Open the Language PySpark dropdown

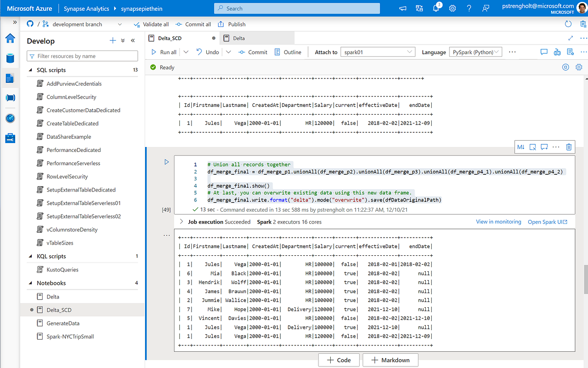(475, 52)
